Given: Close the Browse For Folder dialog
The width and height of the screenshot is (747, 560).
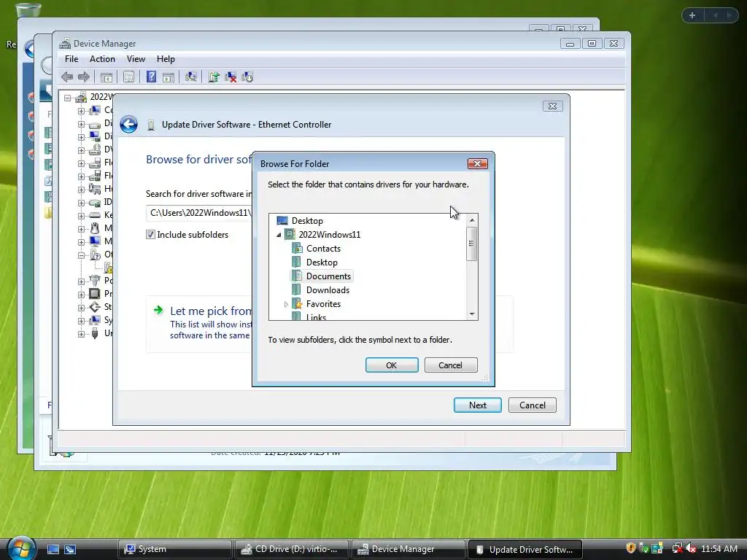Looking at the screenshot, I should [477, 164].
